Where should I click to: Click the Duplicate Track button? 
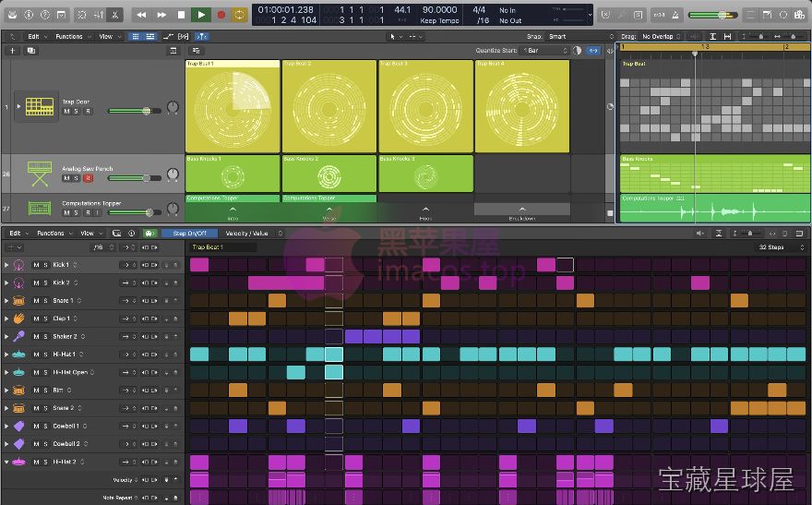(31, 50)
